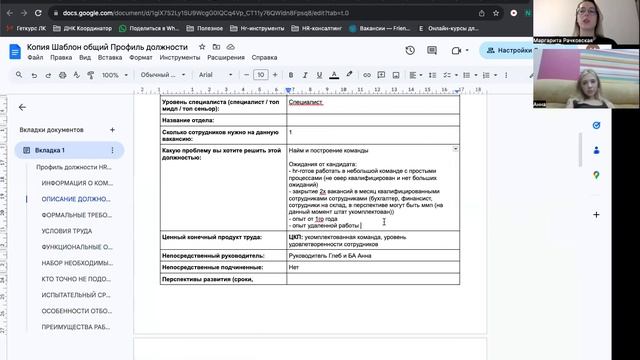Open HR-консалтинг bookmark folder

(317, 29)
